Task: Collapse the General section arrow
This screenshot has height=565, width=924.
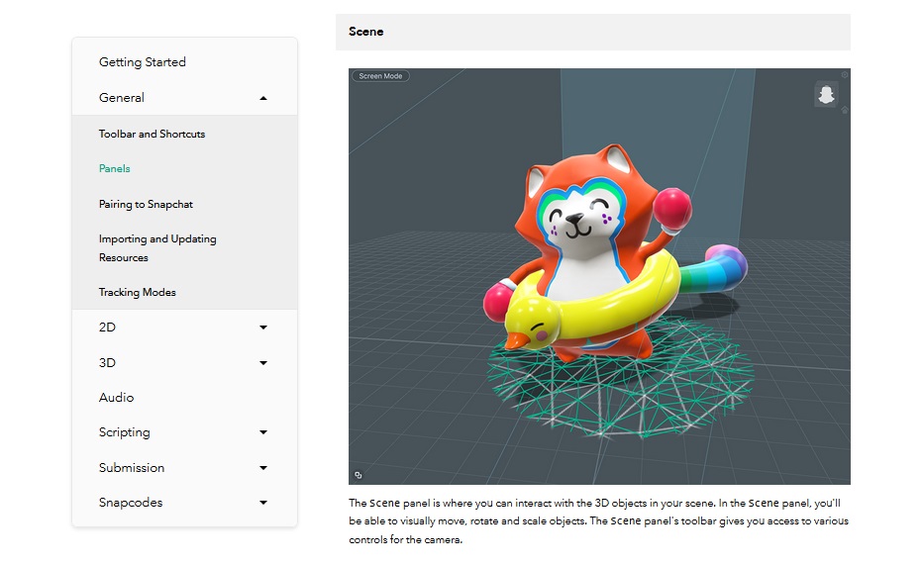Action: 263,98
